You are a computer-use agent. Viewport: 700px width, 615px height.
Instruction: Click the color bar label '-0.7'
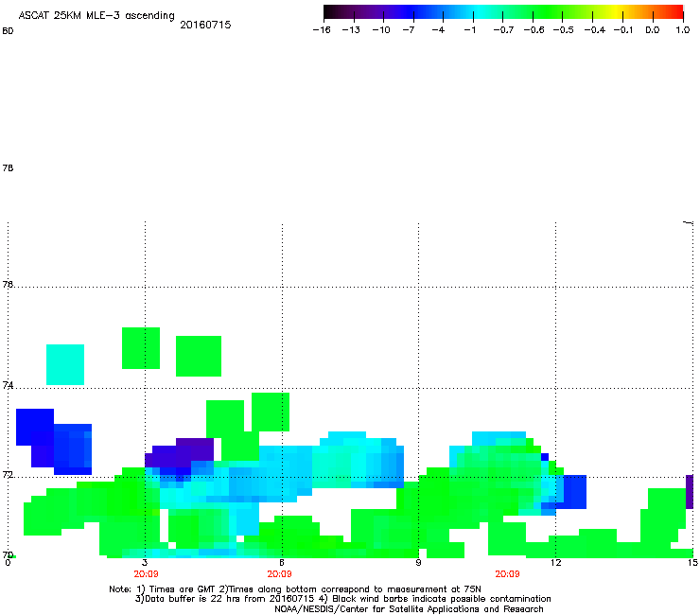coord(503,30)
